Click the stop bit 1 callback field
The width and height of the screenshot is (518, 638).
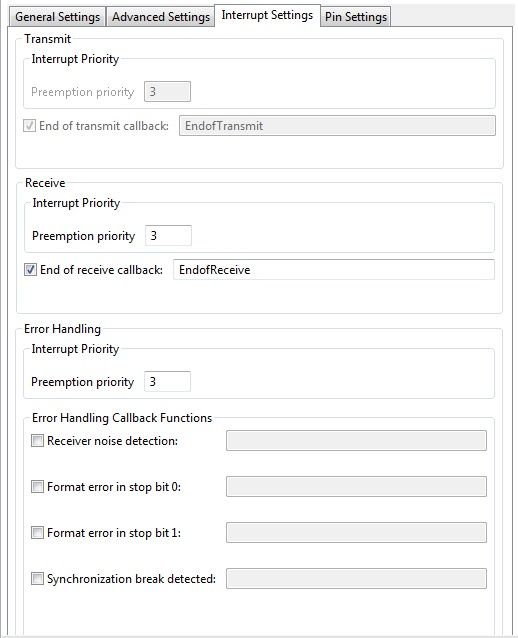point(356,533)
